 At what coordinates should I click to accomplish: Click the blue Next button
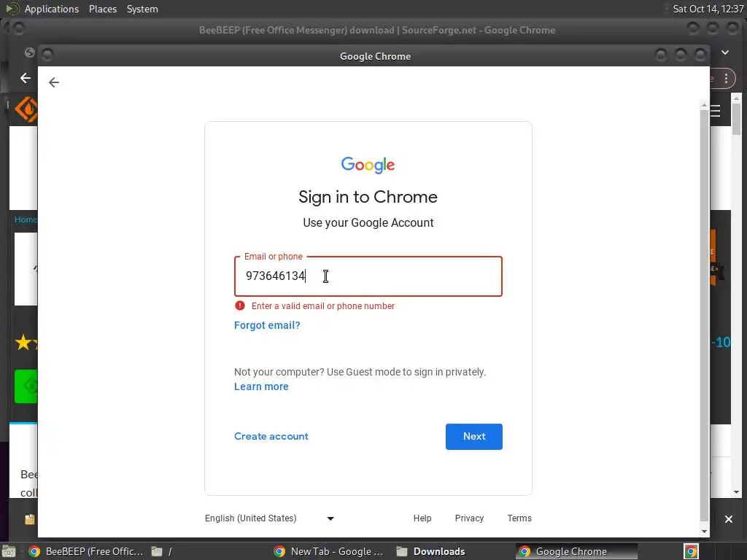474,437
